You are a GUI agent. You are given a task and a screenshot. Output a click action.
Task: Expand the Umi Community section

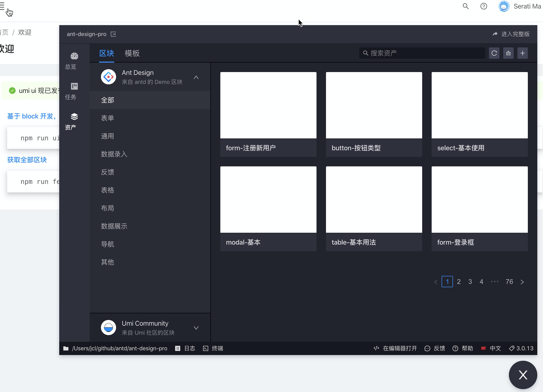coord(196,328)
